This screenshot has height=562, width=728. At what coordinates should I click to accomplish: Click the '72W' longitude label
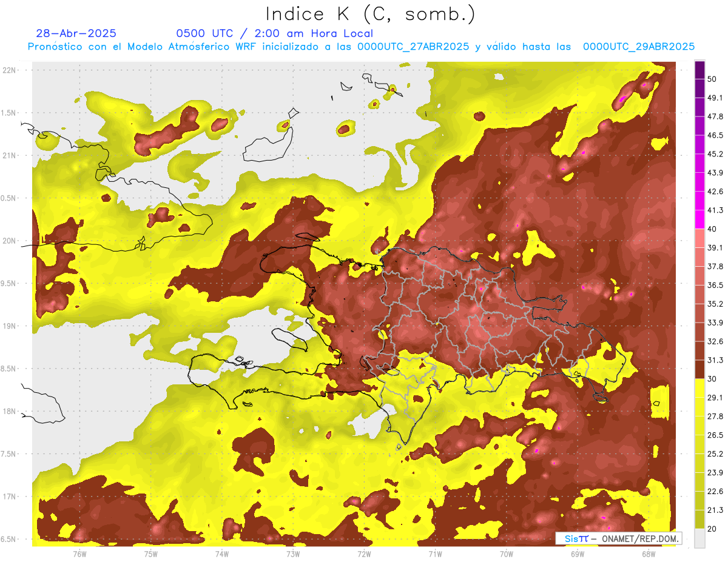pyautogui.click(x=364, y=554)
